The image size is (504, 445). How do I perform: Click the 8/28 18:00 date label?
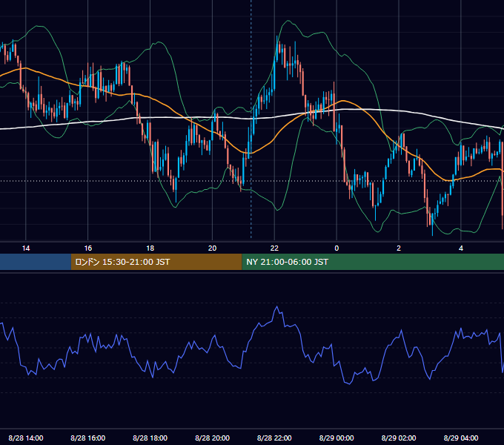(x=150, y=438)
